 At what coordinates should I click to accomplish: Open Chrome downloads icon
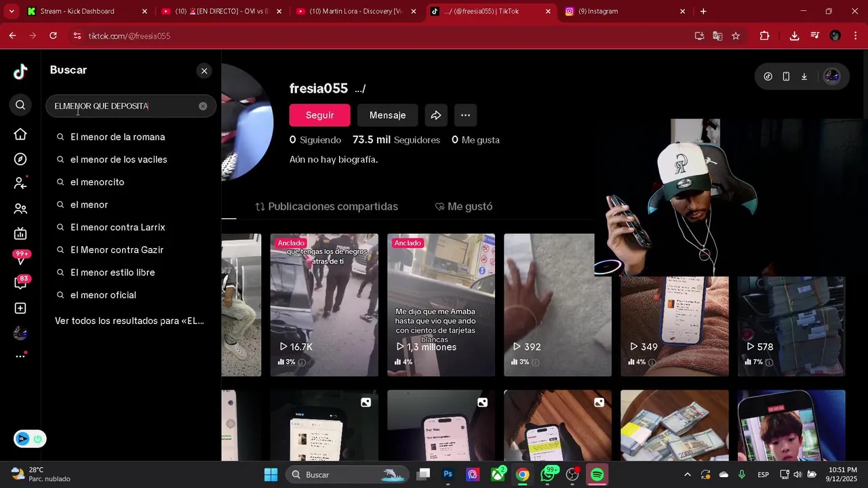click(794, 36)
